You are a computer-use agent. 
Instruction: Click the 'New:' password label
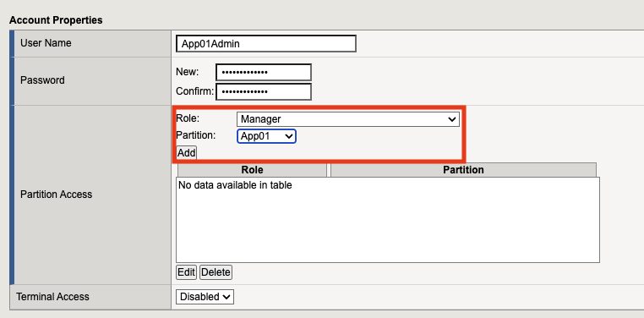point(188,72)
